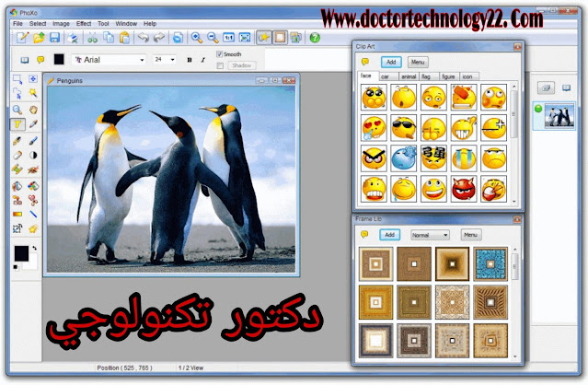Select the Hand pan tool
588x385 pixels.
point(33,110)
